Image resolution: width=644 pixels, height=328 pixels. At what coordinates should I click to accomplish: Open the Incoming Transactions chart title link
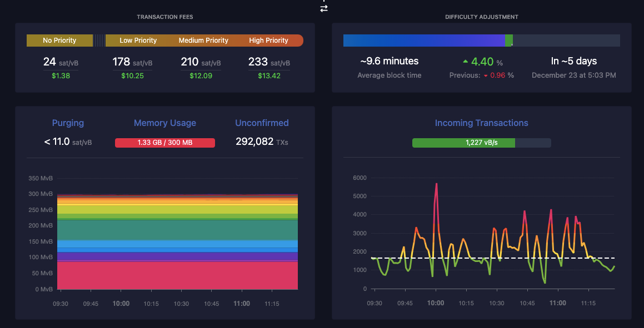pyautogui.click(x=481, y=123)
